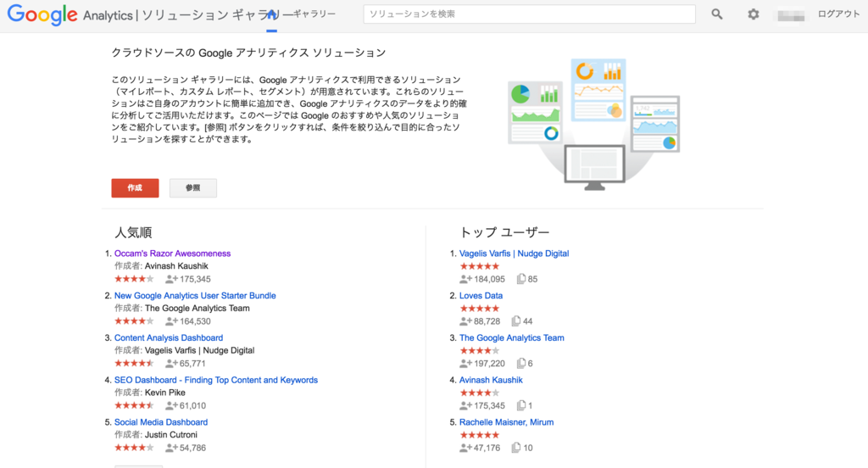Viewport: 868px width, 468px height.
Task: Click copy icon next to 10
Action: [516, 448]
